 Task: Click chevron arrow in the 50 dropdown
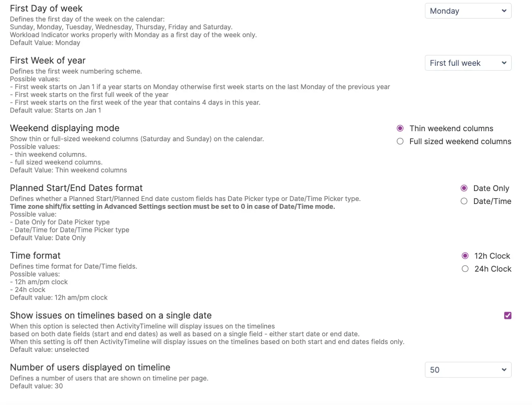504,370
